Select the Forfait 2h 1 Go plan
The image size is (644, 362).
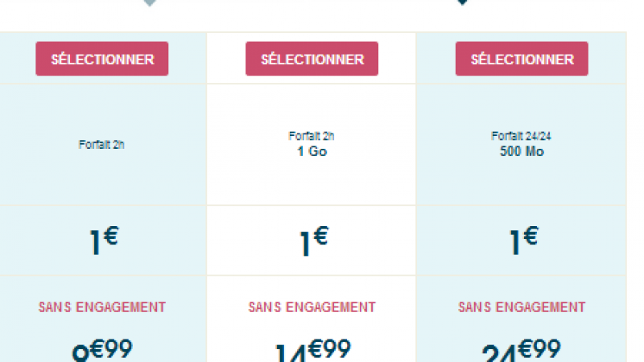(x=312, y=59)
